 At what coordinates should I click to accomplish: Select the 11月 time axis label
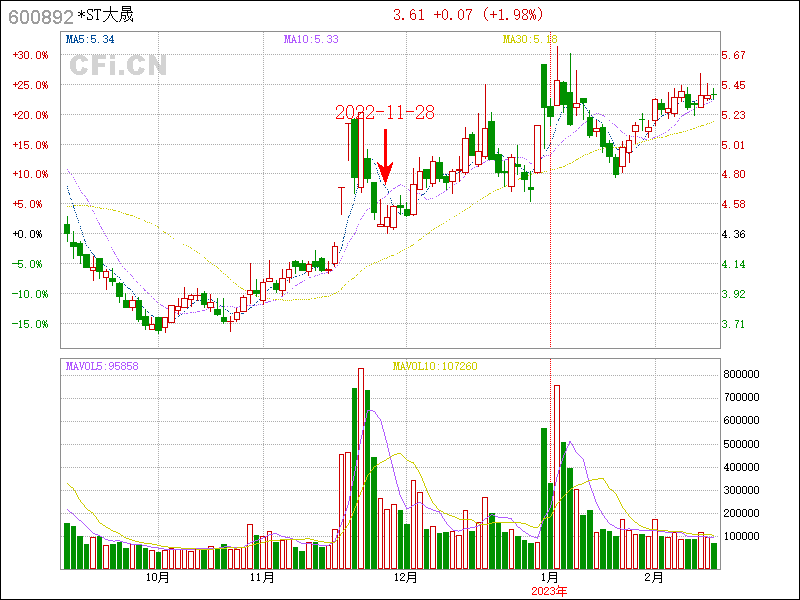pyautogui.click(x=261, y=578)
